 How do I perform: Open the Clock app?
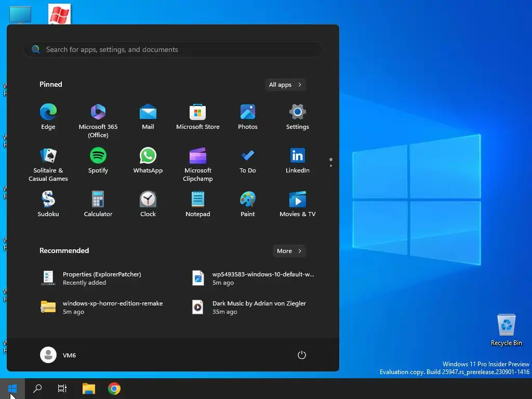click(x=148, y=204)
